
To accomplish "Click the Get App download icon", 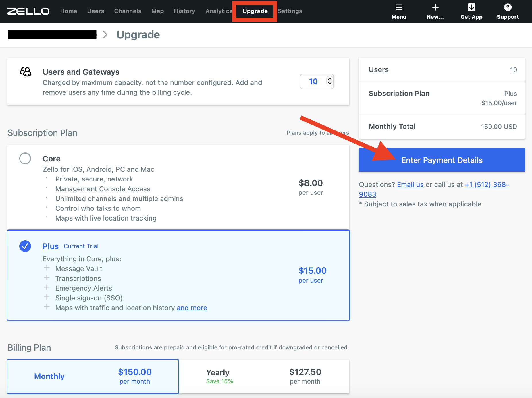I will pyautogui.click(x=471, y=7).
